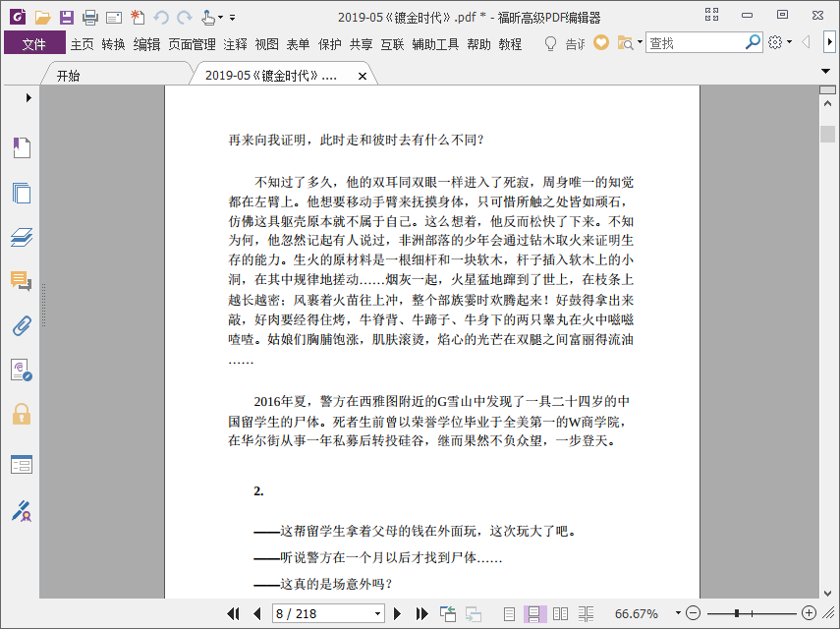840x629 pixels.
Task: Open the settings gear dropdown arrow
Action: 790,42
